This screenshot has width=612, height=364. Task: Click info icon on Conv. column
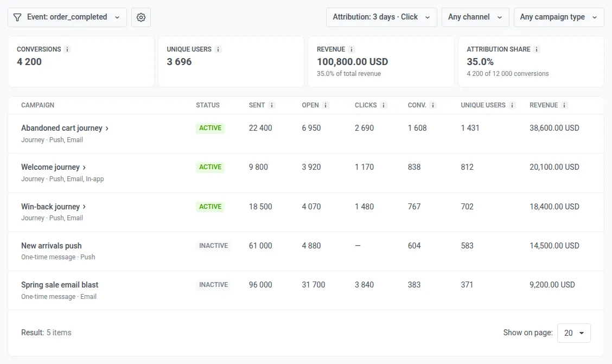[433, 105]
